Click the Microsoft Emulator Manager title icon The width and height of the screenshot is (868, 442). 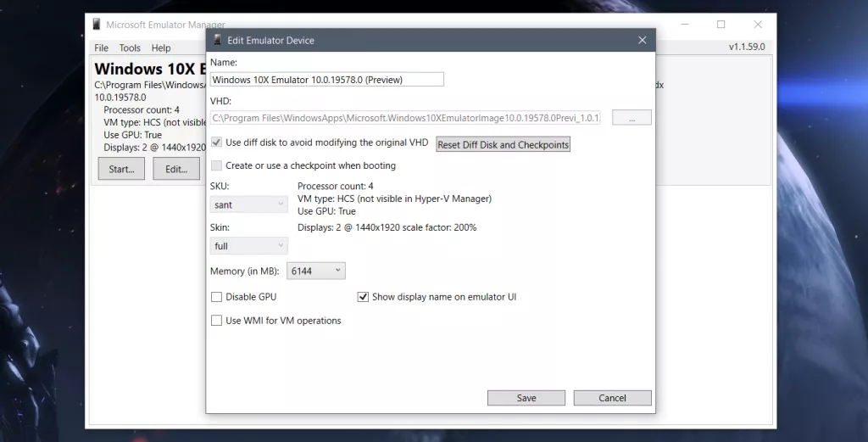pyautogui.click(x=97, y=25)
